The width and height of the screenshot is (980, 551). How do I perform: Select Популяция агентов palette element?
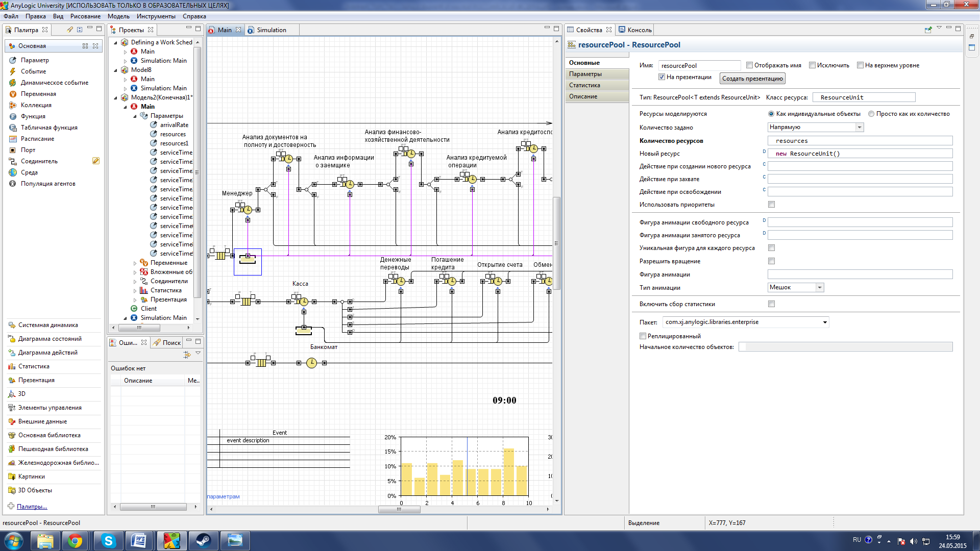[x=47, y=184]
